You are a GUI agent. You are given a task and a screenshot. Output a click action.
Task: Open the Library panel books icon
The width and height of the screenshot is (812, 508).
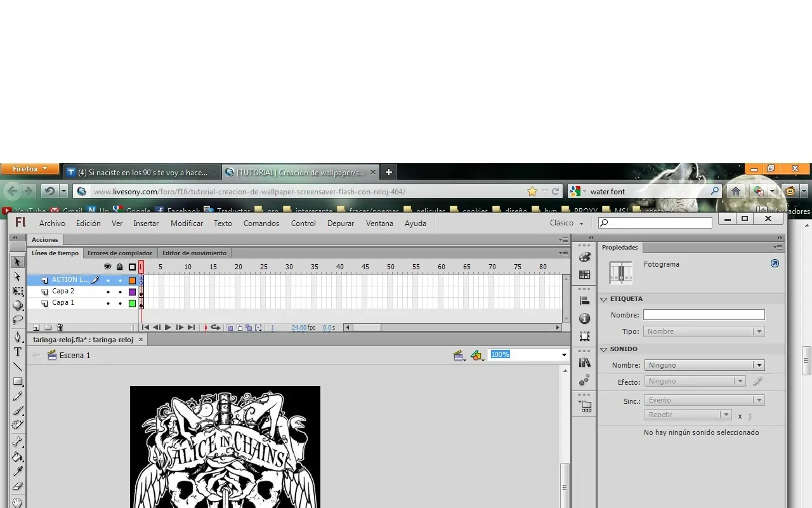585,363
